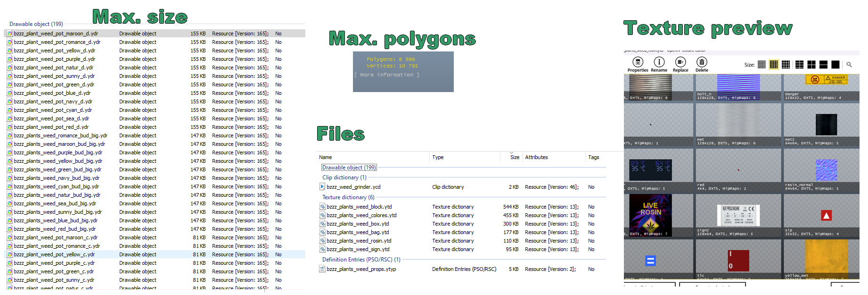This screenshot has width=868, height=295.
Task: Select the danger sign texture thumbnail
Action: tap(826, 79)
